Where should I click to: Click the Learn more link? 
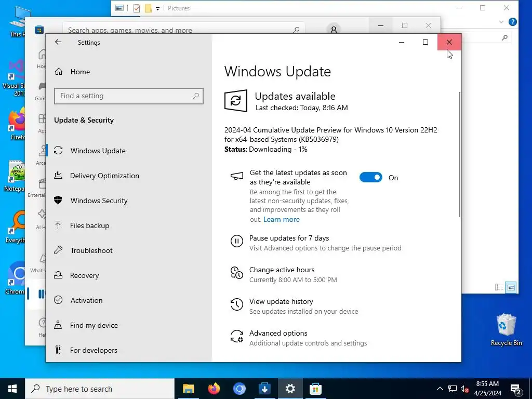281,220
